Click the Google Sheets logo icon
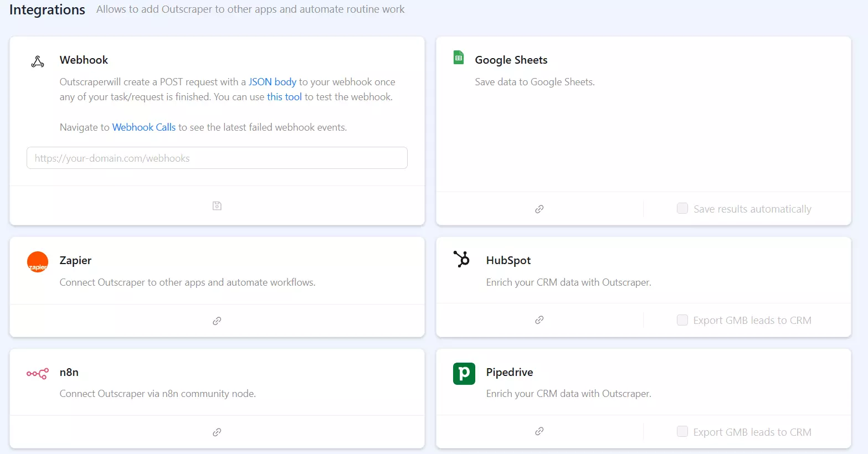This screenshot has width=868, height=454. (x=459, y=58)
